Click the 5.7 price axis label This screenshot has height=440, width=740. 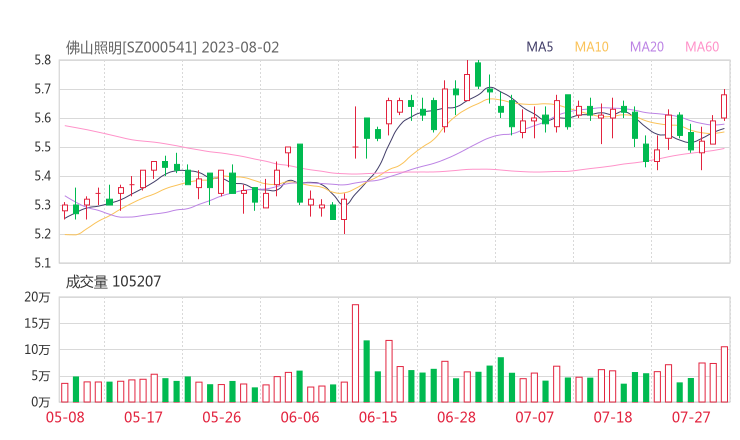point(42,89)
